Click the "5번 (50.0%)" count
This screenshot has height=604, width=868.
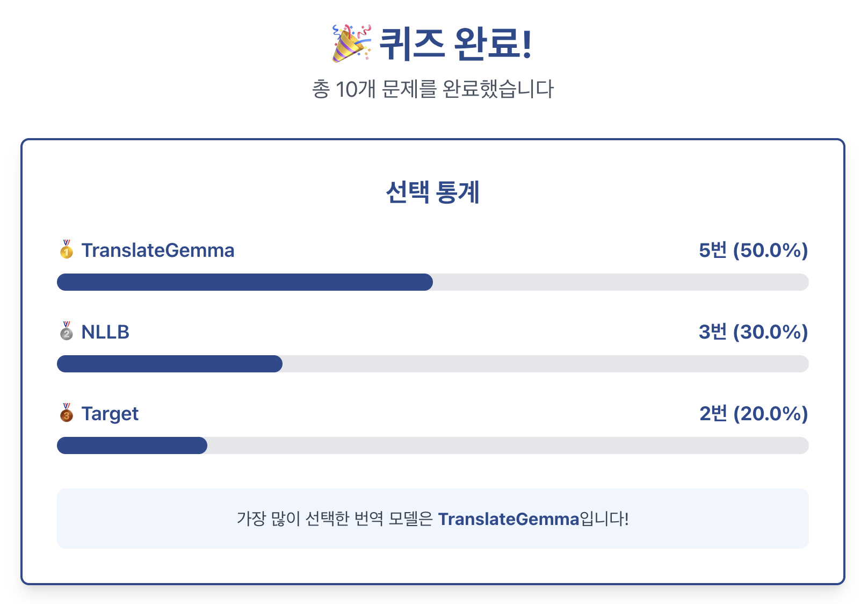[x=753, y=250]
